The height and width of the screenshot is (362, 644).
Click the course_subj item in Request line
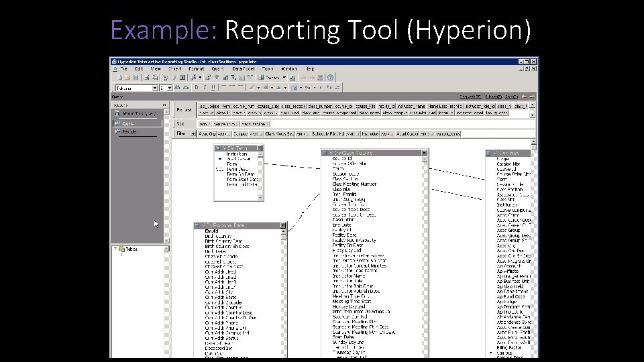click(268, 106)
